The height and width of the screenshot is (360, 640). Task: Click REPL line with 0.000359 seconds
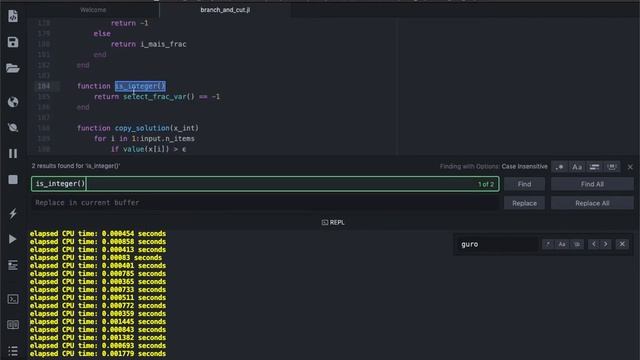tap(98, 313)
